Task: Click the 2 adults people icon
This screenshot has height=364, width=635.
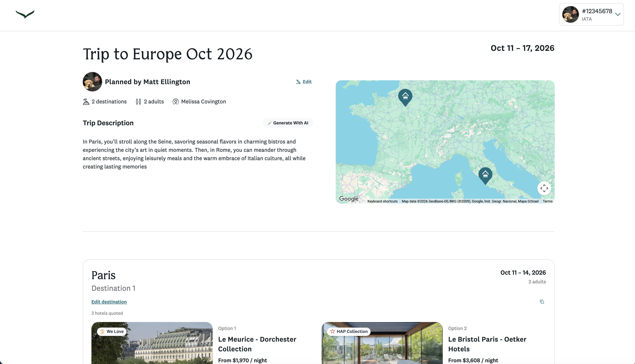Action: [x=138, y=102]
